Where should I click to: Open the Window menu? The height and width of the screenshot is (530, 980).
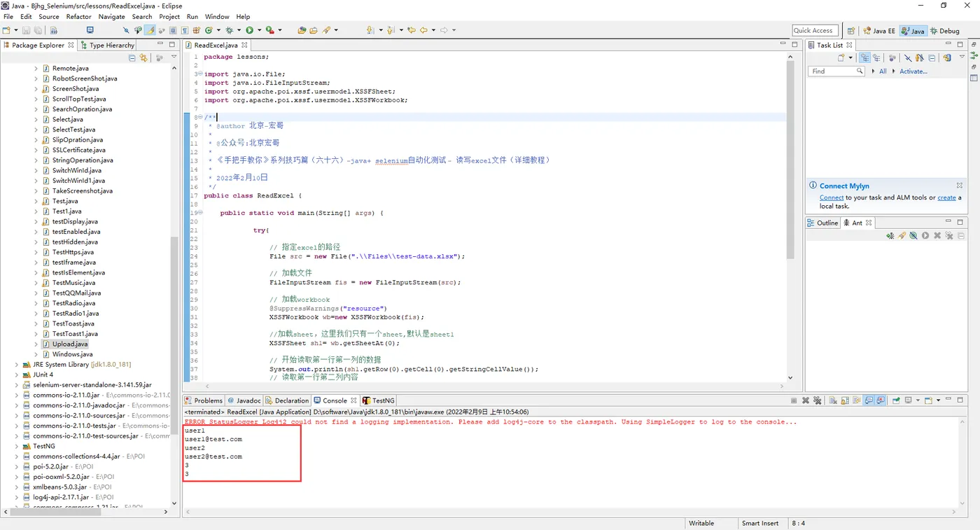(217, 17)
